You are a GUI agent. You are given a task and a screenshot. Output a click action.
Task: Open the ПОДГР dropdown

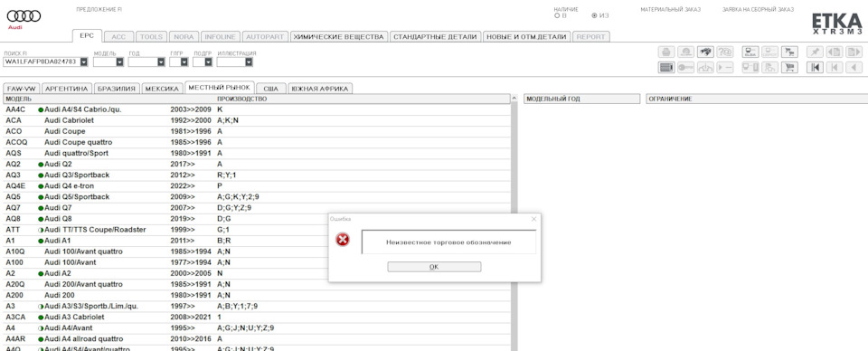[x=208, y=62]
